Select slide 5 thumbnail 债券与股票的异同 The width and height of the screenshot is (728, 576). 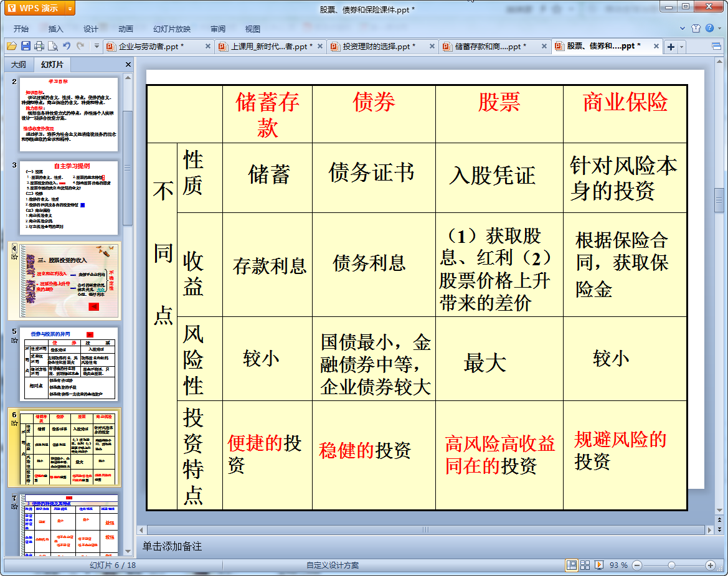click(69, 364)
